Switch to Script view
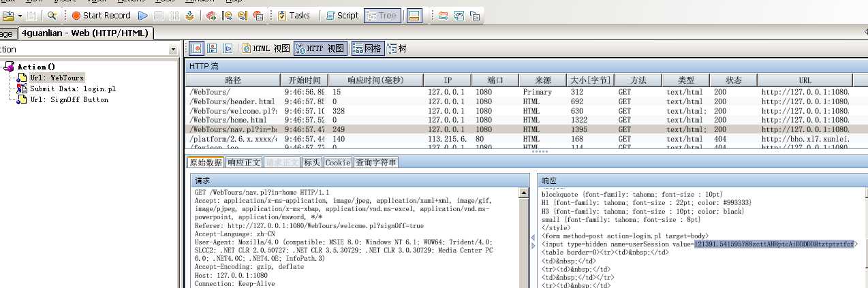Image resolution: width=868 pixels, height=288 pixels. [x=341, y=15]
